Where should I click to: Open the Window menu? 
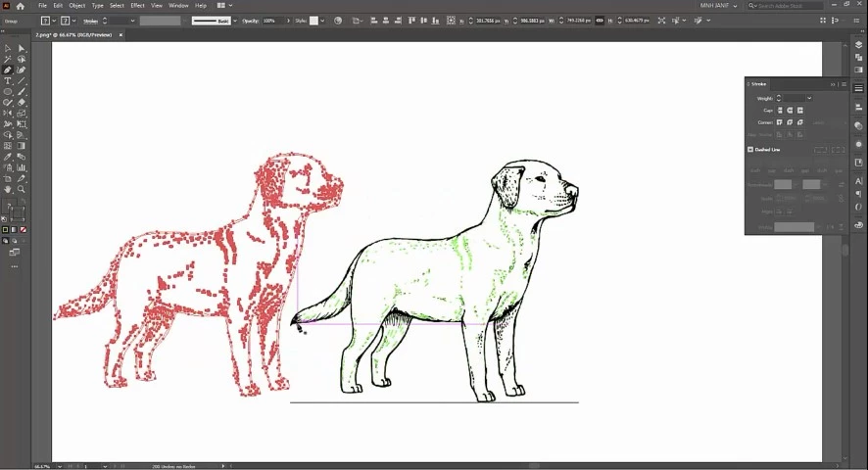[x=178, y=6]
